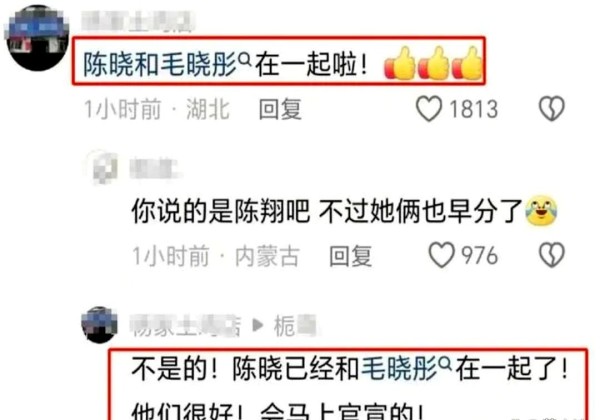Image resolution: width=600 pixels, height=420 pixels.
Task: Open the second commenter's small avatar
Action: tap(103, 168)
